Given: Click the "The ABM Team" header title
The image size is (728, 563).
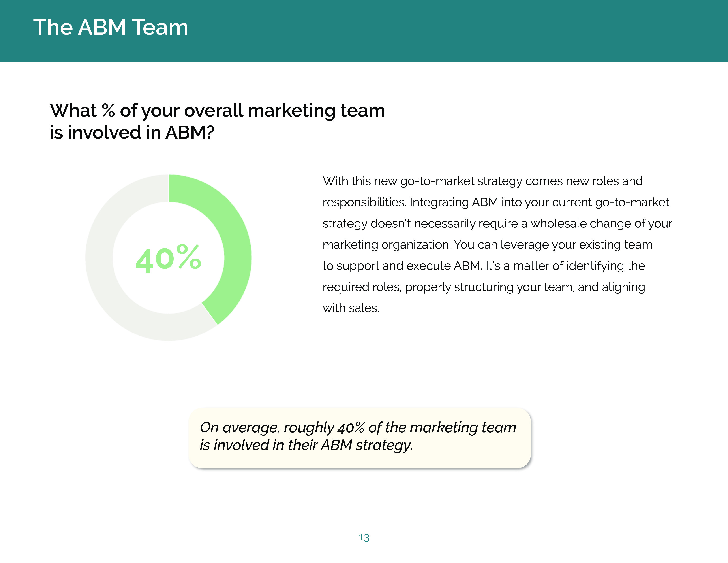Looking at the screenshot, I should tap(111, 27).
